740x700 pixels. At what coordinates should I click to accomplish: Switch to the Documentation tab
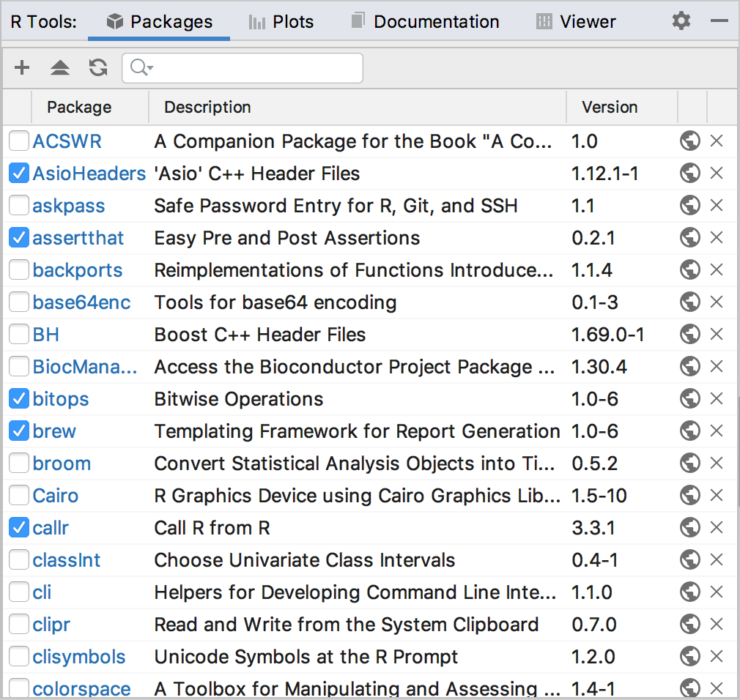tap(423, 21)
